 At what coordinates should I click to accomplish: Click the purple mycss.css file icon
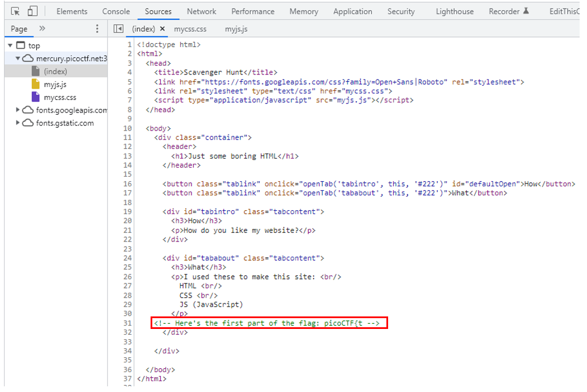(36, 97)
